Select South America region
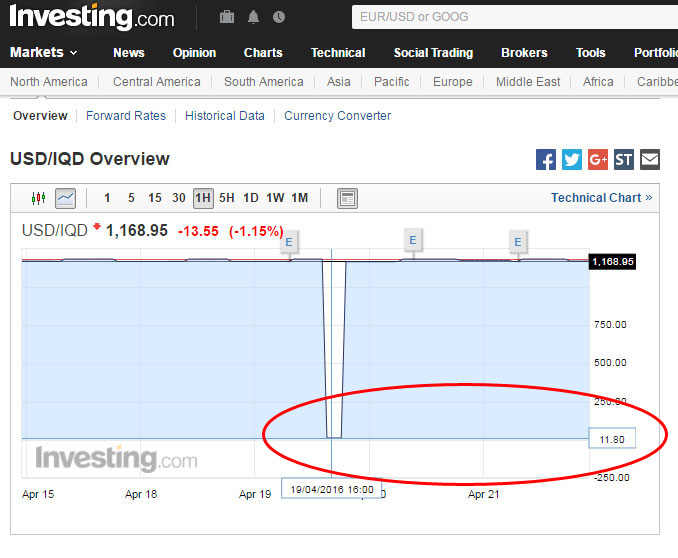The width and height of the screenshot is (678, 558). (264, 82)
